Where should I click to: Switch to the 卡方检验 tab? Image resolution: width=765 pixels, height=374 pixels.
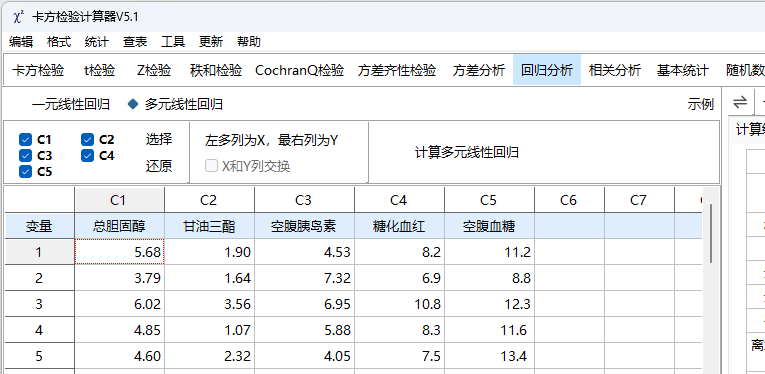point(38,71)
